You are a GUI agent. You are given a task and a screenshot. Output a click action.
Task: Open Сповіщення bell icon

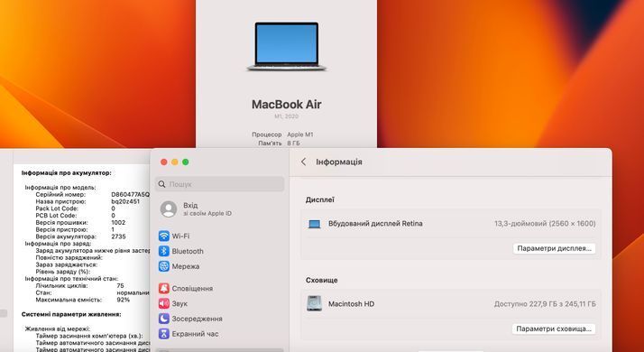pos(164,288)
